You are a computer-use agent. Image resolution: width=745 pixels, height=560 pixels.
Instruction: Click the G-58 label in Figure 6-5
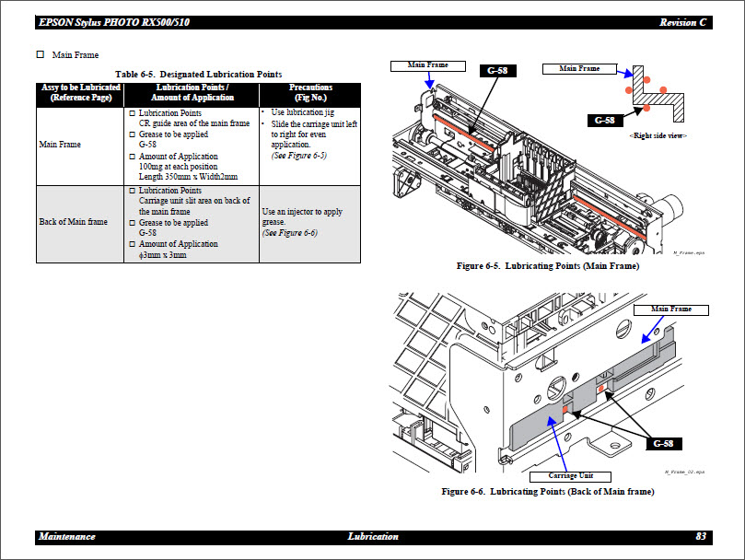pos(497,69)
